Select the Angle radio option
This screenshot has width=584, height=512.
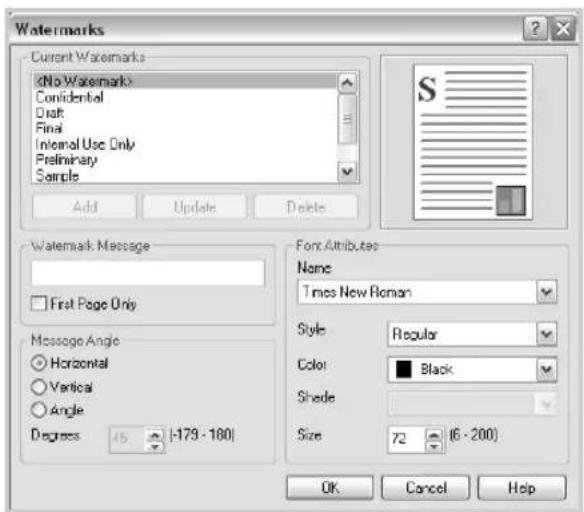point(39,410)
